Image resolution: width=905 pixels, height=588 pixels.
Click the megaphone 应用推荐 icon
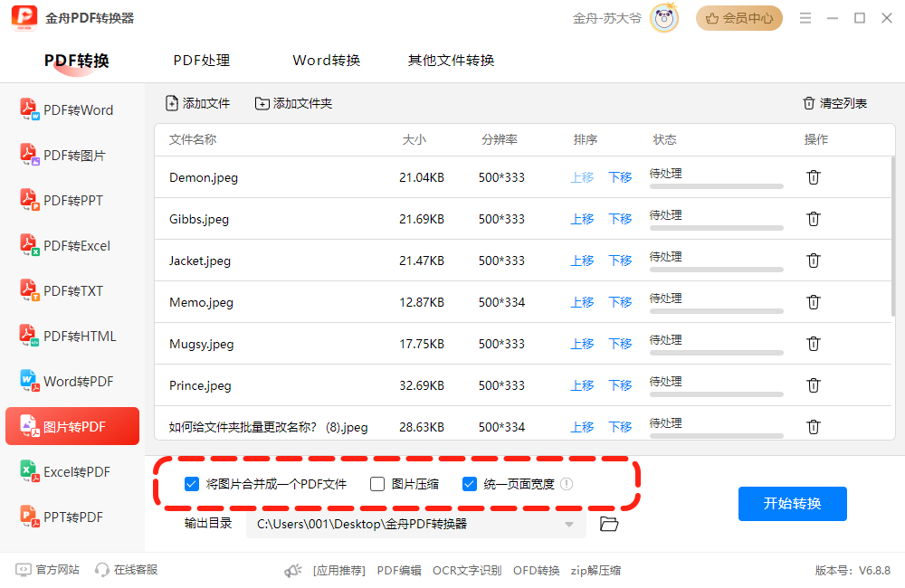[293, 571]
